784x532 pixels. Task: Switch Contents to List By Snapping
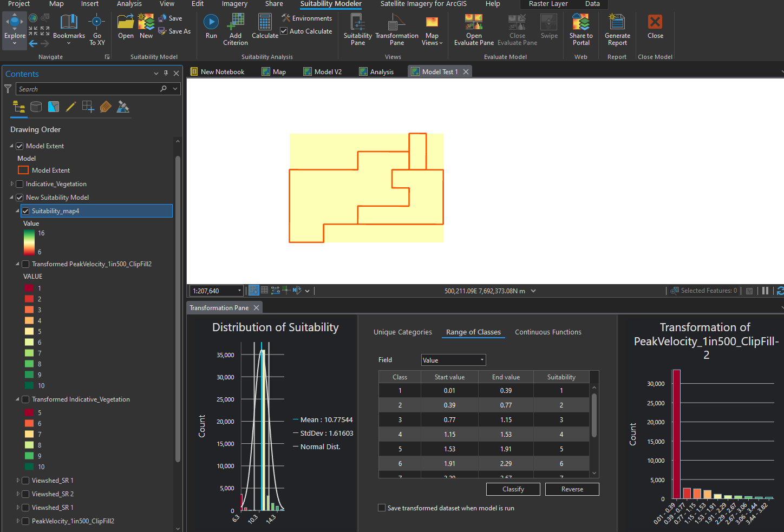[88, 107]
